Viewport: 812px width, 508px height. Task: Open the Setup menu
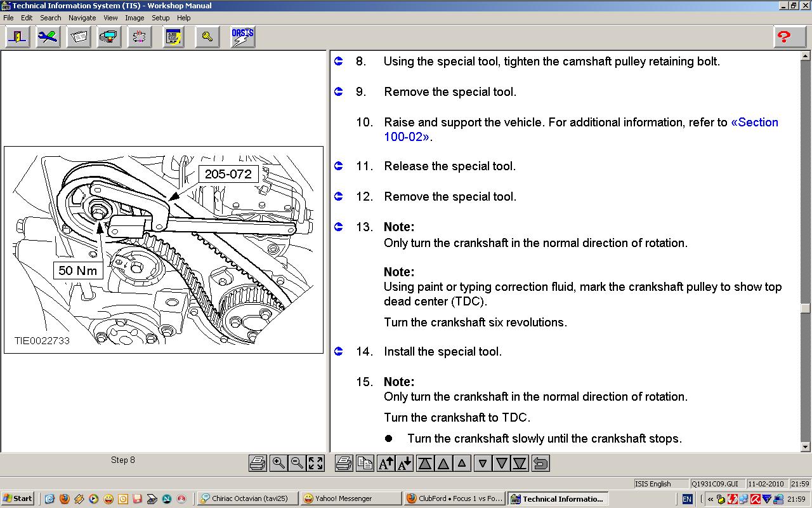coord(160,18)
